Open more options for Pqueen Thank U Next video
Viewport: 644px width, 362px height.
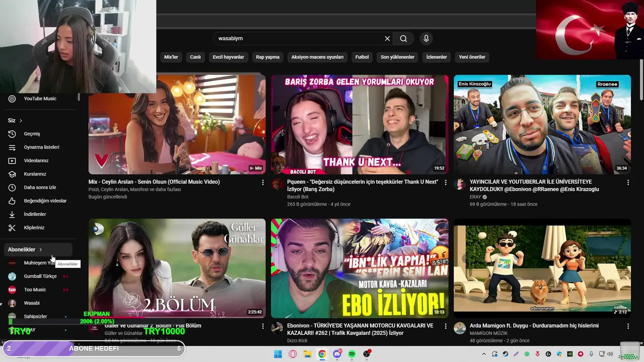tap(445, 183)
